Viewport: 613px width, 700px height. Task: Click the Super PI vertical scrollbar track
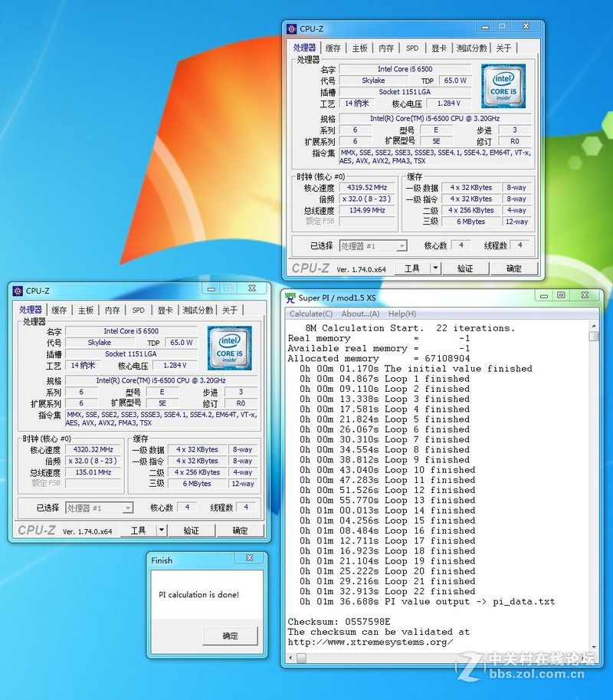(x=594, y=491)
